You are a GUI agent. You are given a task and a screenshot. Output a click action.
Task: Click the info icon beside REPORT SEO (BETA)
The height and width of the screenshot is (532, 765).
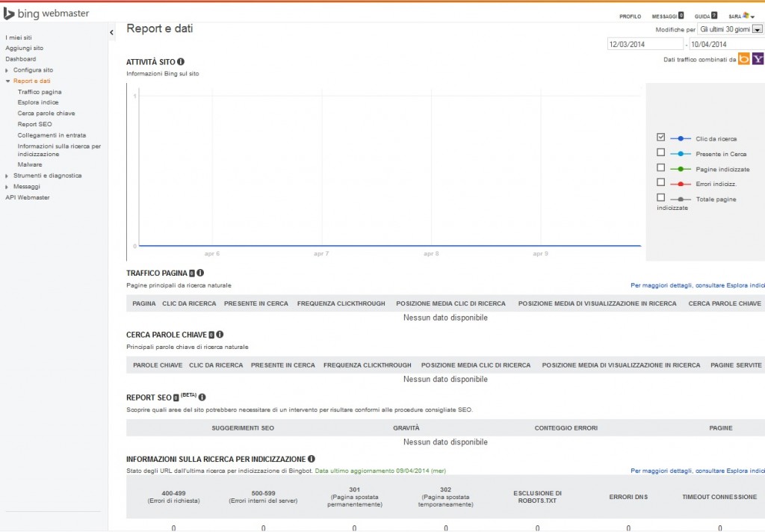[x=203, y=398]
